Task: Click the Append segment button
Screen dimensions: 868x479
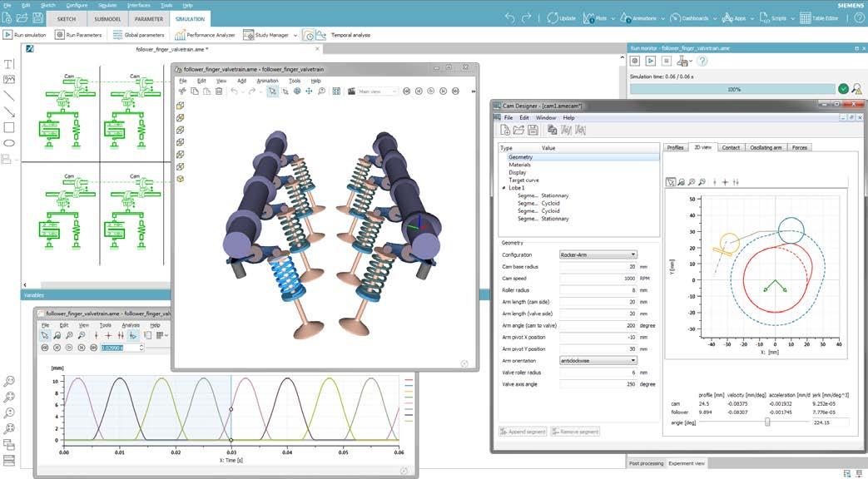Action: click(x=523, y=432)
